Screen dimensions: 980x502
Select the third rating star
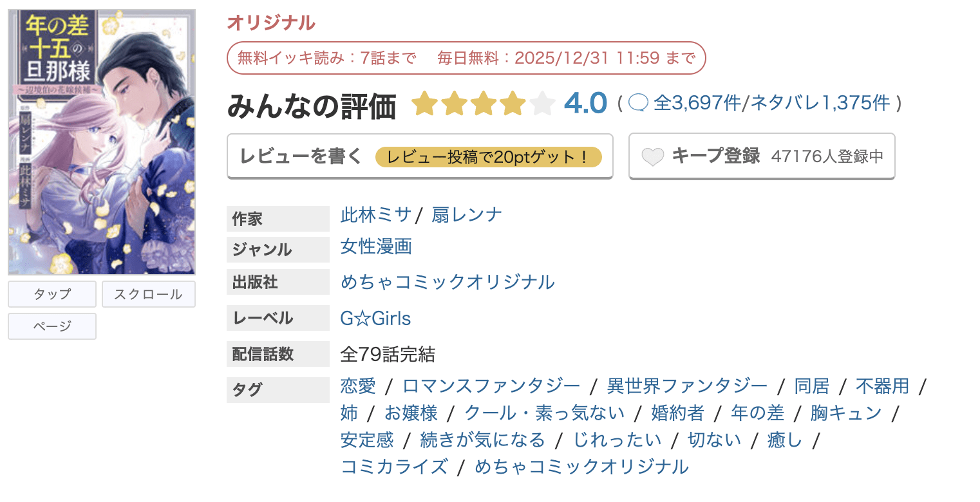pos(484,104)
